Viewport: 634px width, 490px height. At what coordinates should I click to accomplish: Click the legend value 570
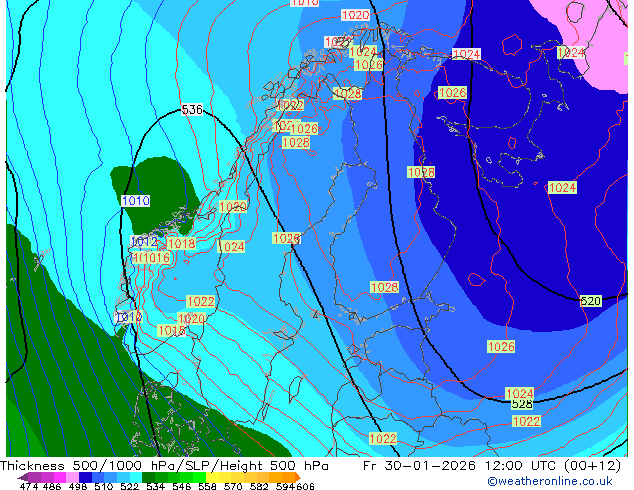233,486
